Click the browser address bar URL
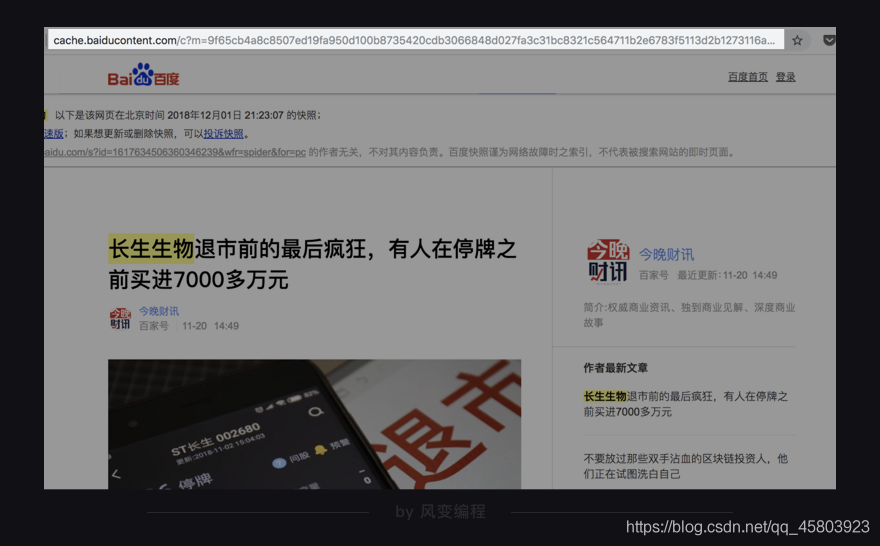 [415, 40]
